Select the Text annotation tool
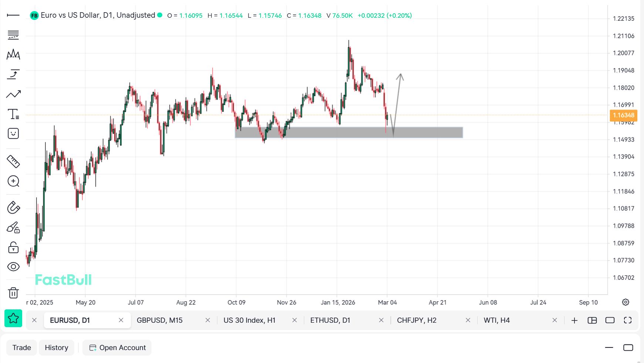Screen dimensions: 644x363 click(13, 114)
